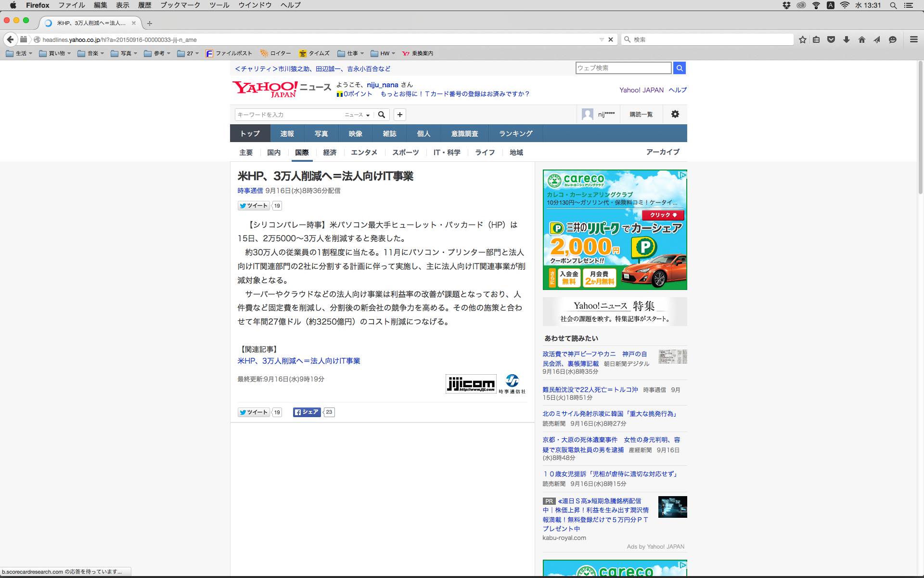Click the Firefox home icon
This screenshot has width=924, height=578.
click(862, 39)
